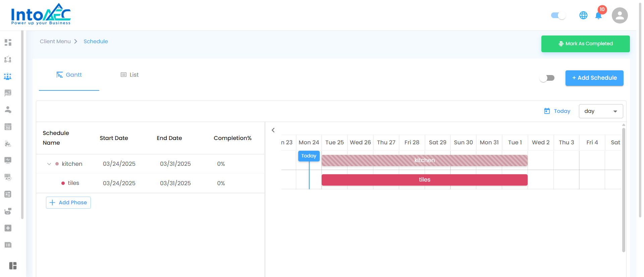This screenshot has width=644, height=277.
Task: Collapse the kitchen schedule row
Action: 49,164
